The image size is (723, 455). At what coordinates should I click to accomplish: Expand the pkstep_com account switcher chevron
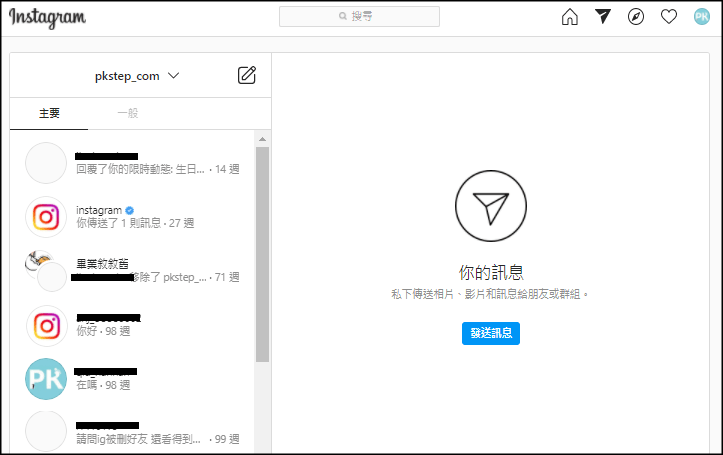click(173, 76)
